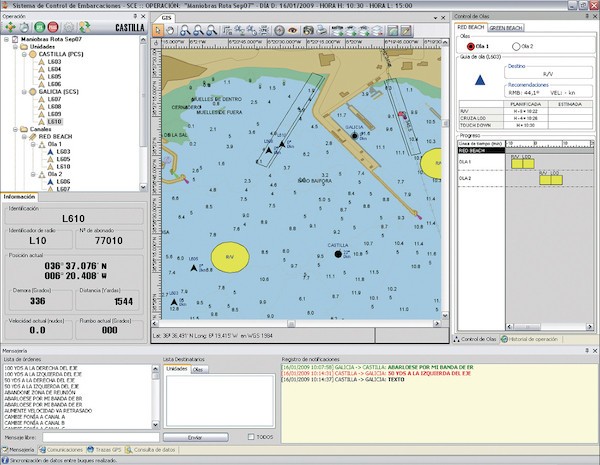The width and height of the screenshot is (600, 465).
Task: Switch to the GREEN BEACH tab
Action: [x=505, y=28]
